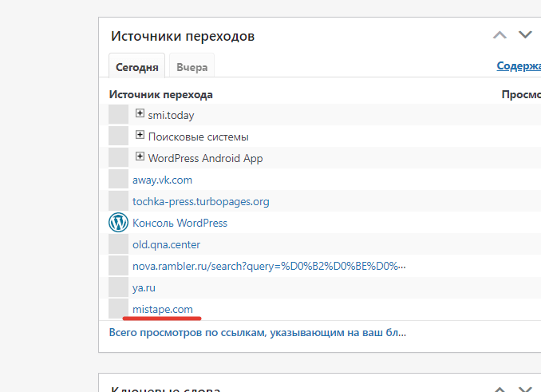Click the WordPress logo icon
Image resolution: width=541 pixels, height=392 pixels.
[x=118, y=222]
